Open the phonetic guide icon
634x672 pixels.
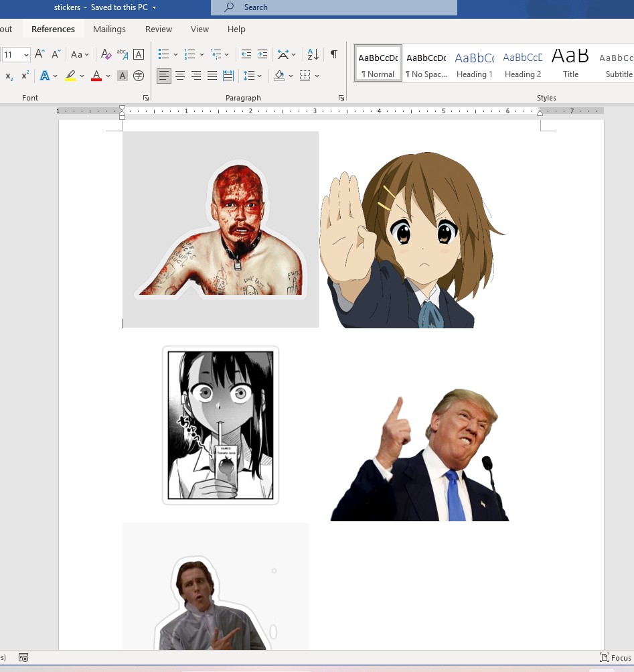pyautogui.click(x=122, y=54)
